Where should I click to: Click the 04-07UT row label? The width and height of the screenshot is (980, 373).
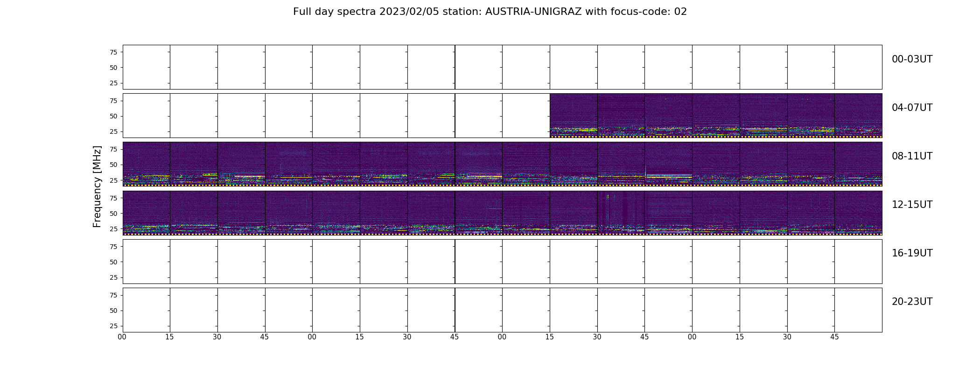912,108
